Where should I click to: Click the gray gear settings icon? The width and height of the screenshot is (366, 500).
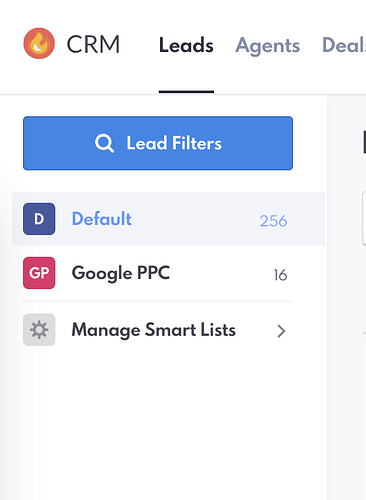tap(39, 330)
